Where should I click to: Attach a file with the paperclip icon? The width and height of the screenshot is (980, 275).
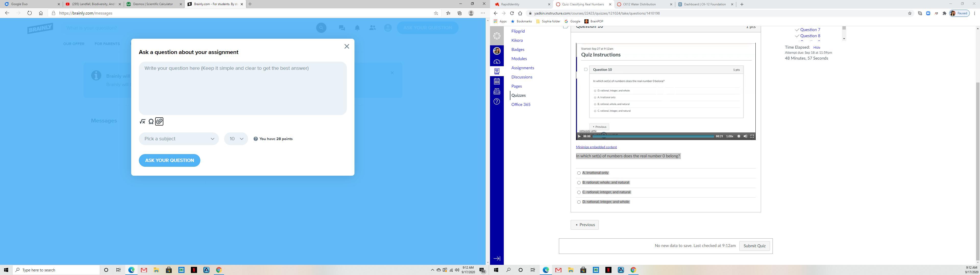(x=160, y=121)
